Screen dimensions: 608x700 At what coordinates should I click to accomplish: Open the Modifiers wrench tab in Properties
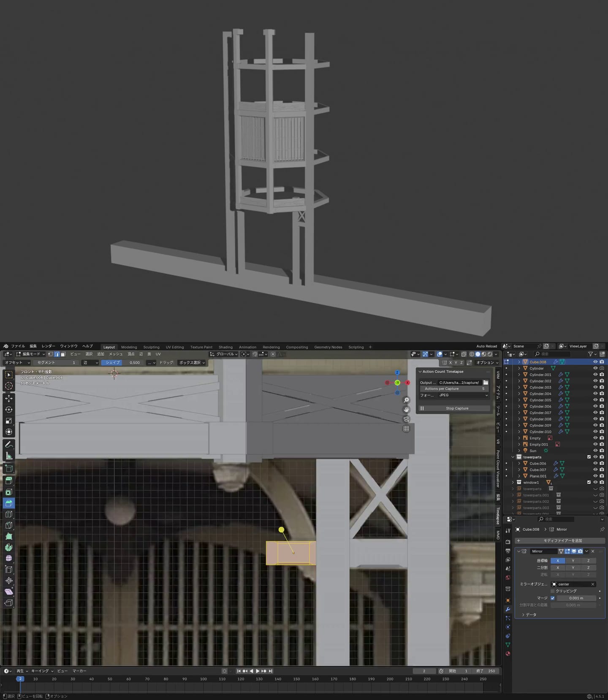tap(508, 609)
